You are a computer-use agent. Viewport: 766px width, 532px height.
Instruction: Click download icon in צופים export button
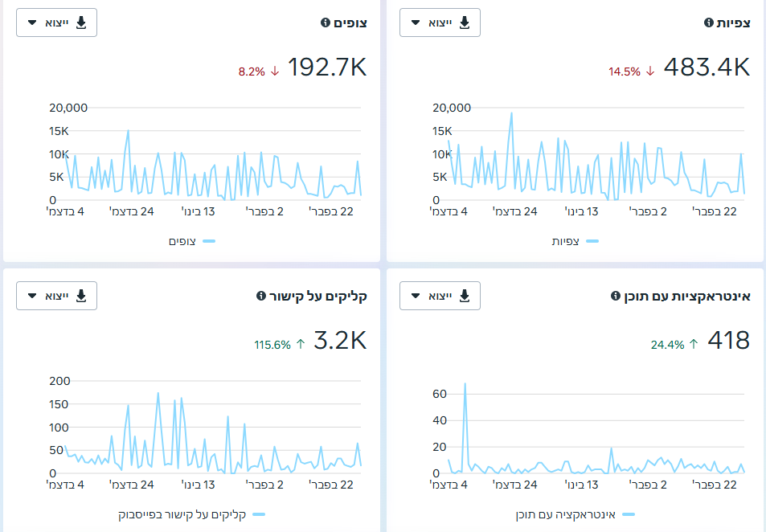pos(81,23)
